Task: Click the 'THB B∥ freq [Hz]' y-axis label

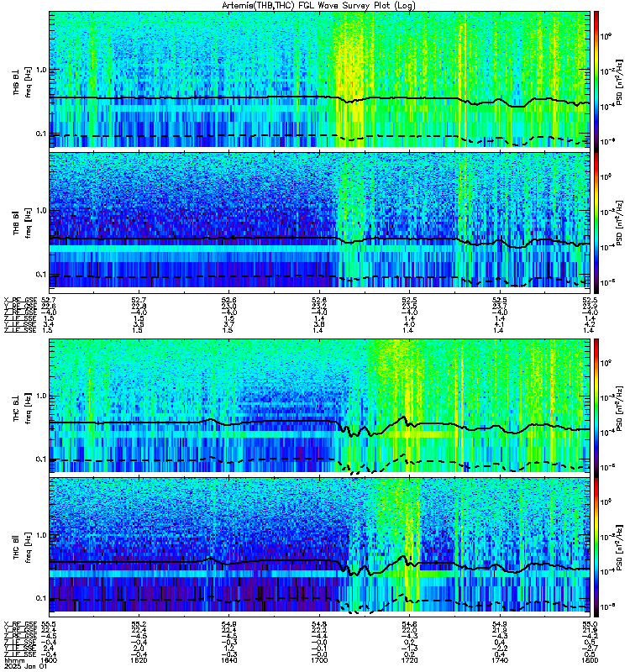Action: 22,223
